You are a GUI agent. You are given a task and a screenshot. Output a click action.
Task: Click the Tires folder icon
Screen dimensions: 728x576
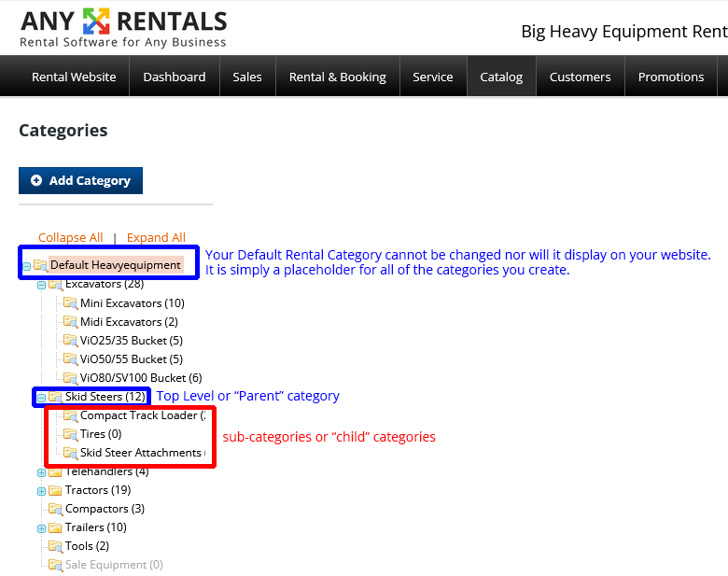click(70, 434)
